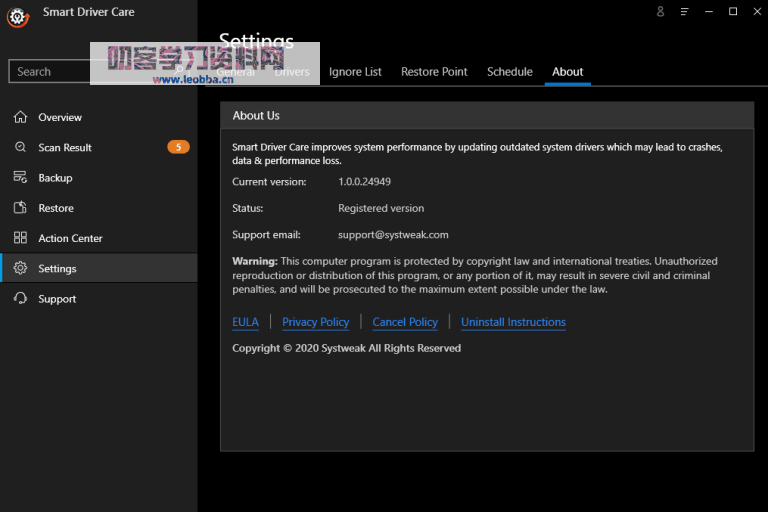
Task: Open the Uninstall Instructions link
Action: (513, 322)
